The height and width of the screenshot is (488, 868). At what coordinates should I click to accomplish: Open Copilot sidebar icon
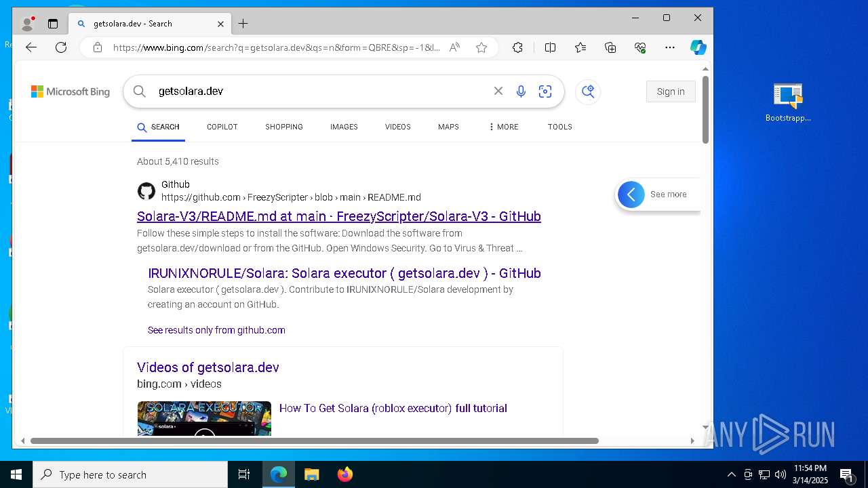point(698,47)
